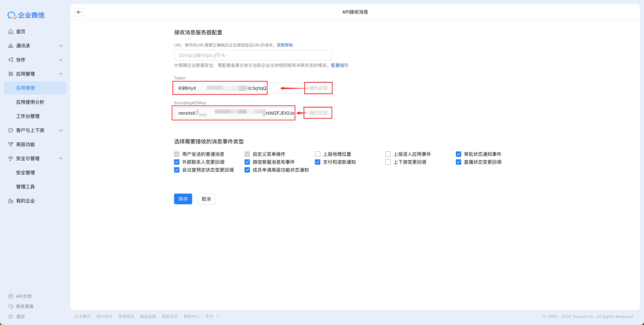644x325 pixels.
Task: Click the blue 保存 button
Action: (x=183, y=199)
